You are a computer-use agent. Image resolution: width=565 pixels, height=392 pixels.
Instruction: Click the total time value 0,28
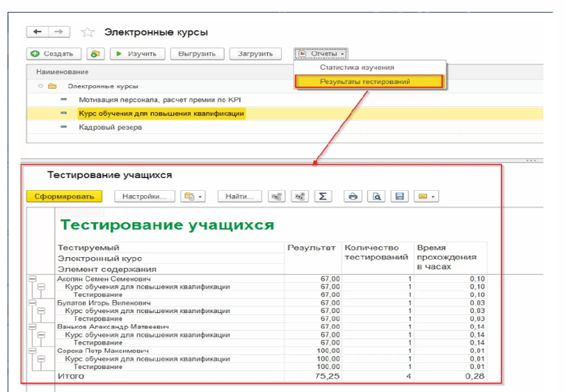pyautogui.click(x=475, y=376)
